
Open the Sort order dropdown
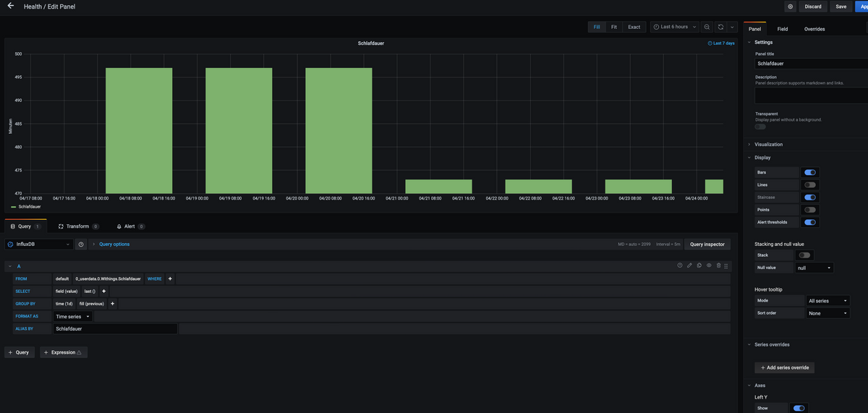827,313
